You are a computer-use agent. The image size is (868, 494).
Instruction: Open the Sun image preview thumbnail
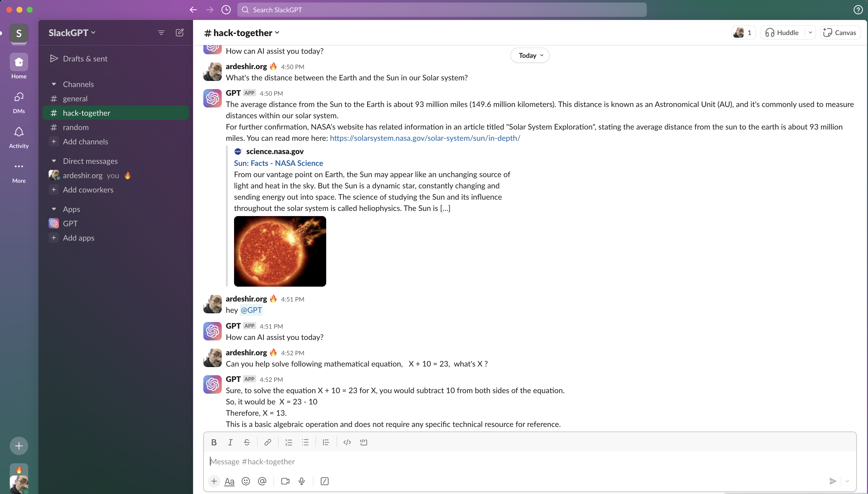pyautogui.click(x=280, y=251)
